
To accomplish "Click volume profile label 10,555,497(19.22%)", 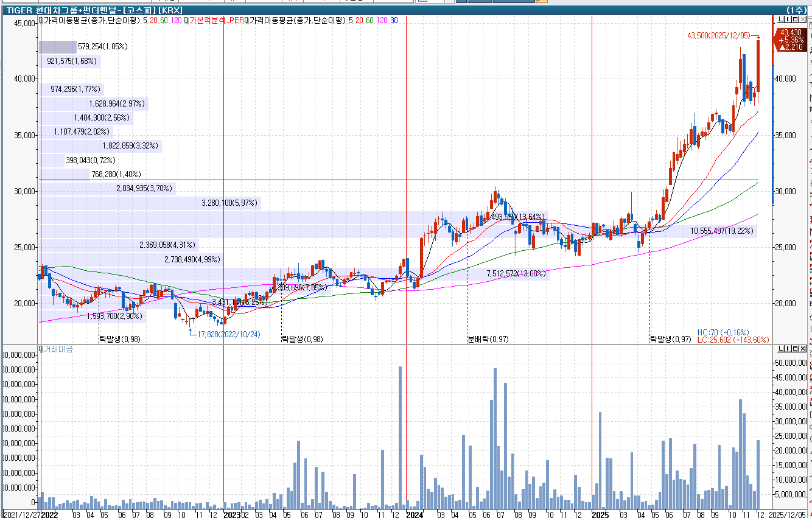I will tap(722, 231).
